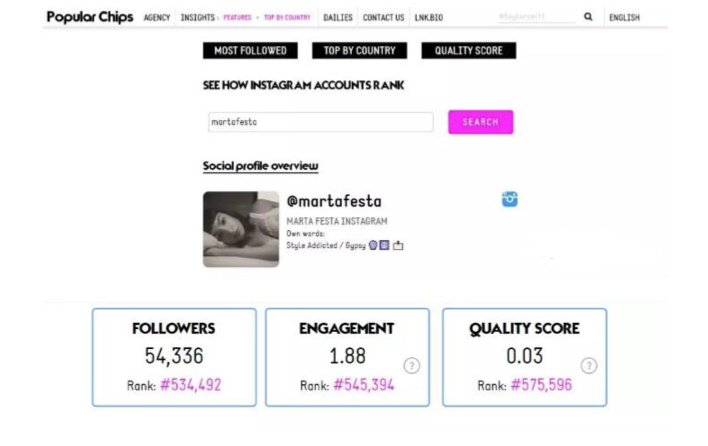Image resolution: width=708 pixels, height=446 pixels.
Task: Switch to the Top By Country tab
Action: coord(359,50)
